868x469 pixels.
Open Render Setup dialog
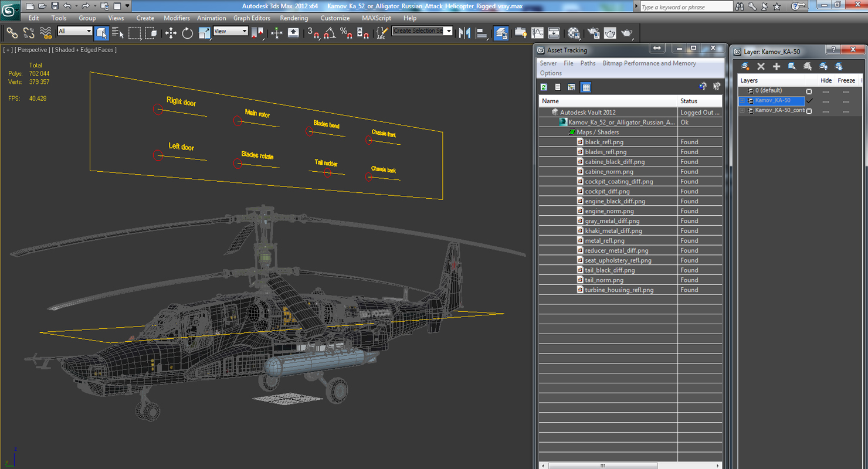point(594,33)
